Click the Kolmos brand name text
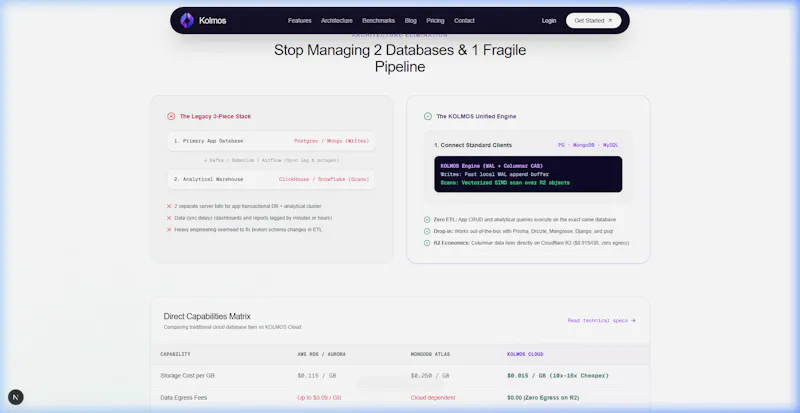Screen dimensions: 800x413 pos(213,21)
